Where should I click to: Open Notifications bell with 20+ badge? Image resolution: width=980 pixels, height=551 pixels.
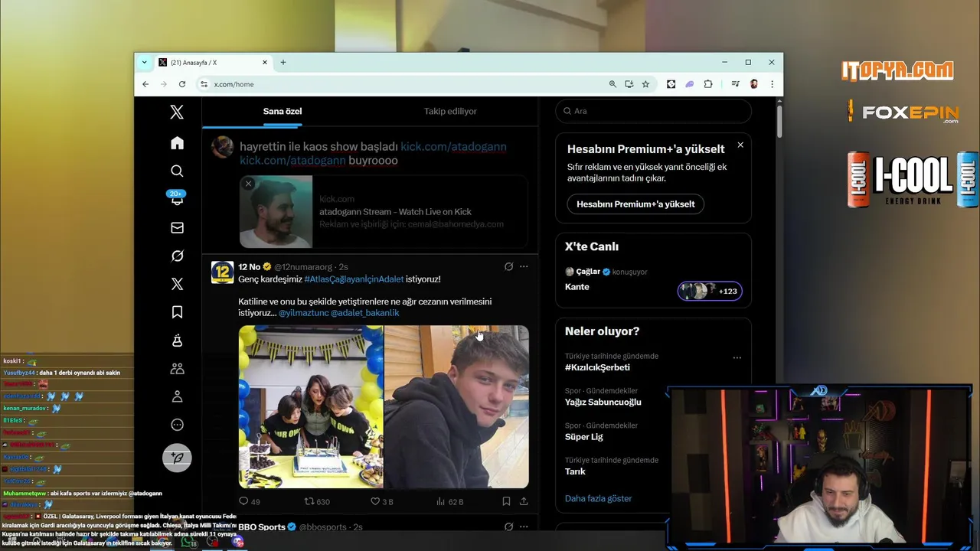coord(177,197)
